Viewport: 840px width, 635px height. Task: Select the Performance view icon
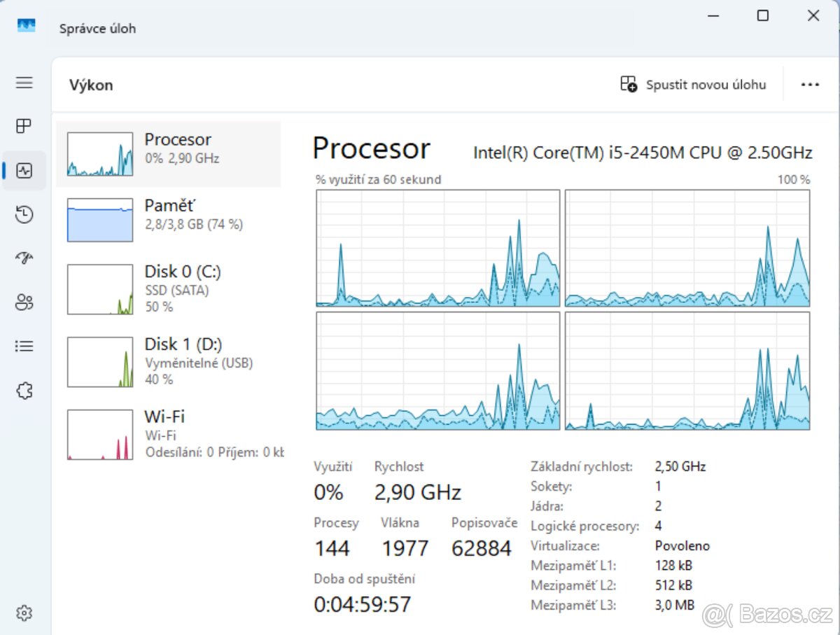click(24, 170)
